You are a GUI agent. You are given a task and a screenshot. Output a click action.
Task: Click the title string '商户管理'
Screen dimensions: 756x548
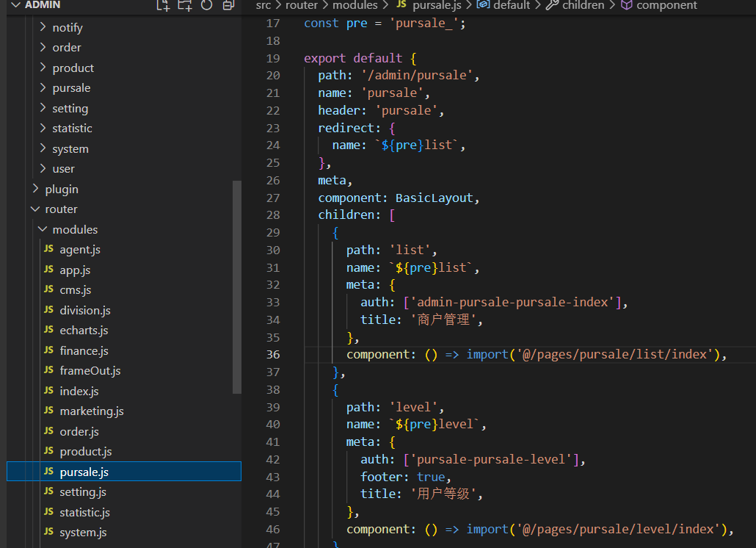tap(443, 320)
